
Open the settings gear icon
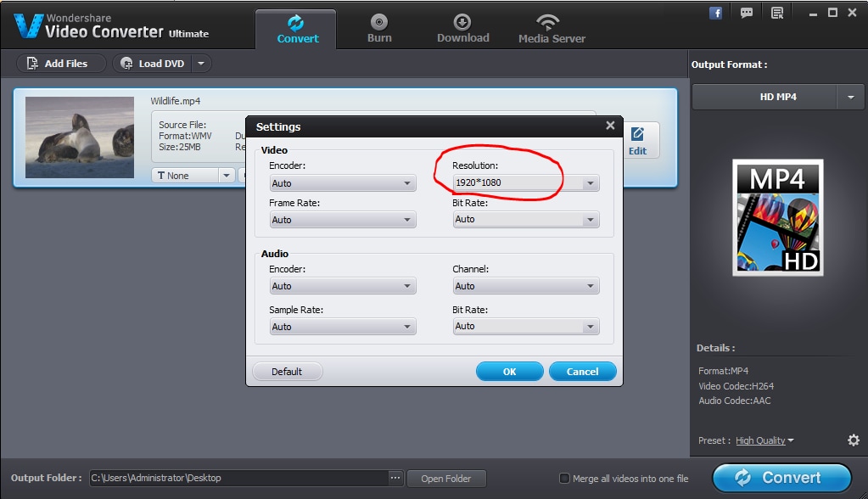854,440
